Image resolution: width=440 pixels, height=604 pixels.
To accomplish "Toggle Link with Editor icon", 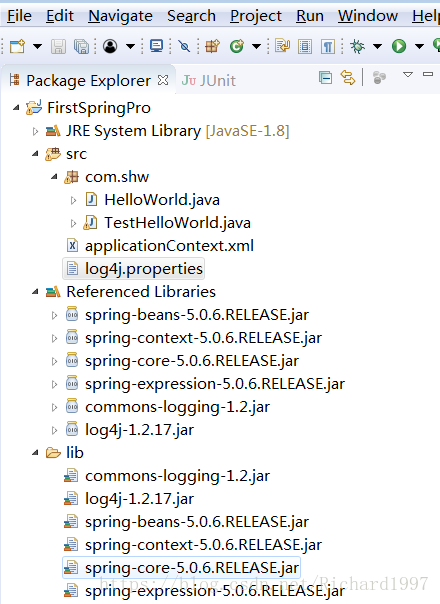I will (x=348, y=78).
